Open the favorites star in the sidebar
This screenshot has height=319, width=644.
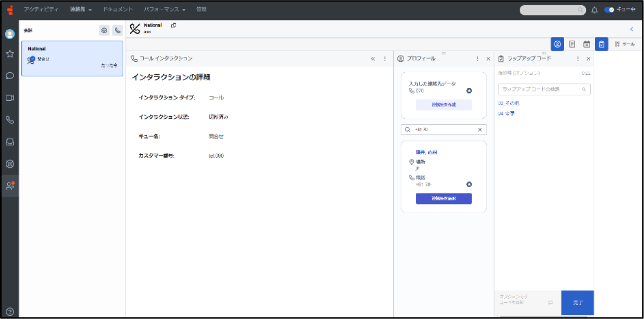pos(9,54)
